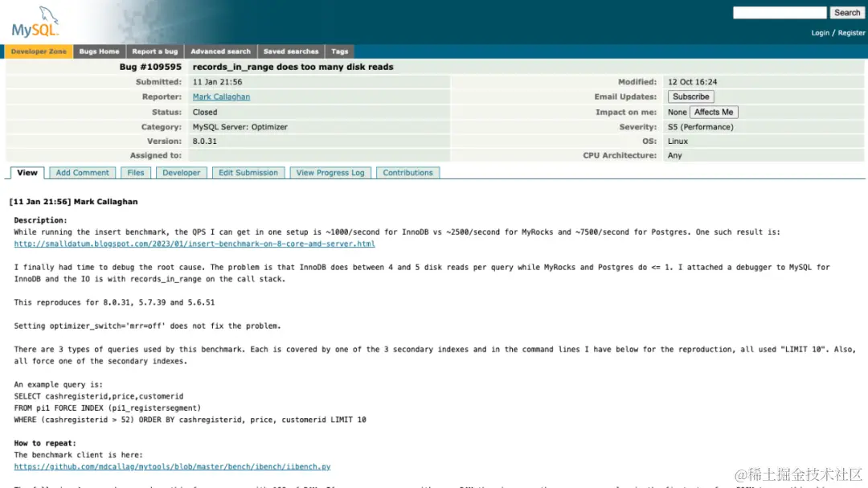Click the bug title 'records_in_range does too many disk reads'

pos(293,67)
